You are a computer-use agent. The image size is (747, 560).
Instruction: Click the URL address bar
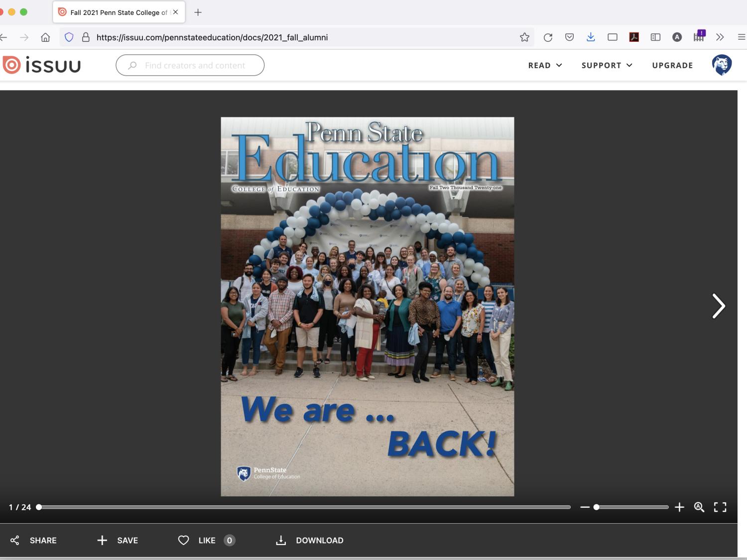pos(297,37)
